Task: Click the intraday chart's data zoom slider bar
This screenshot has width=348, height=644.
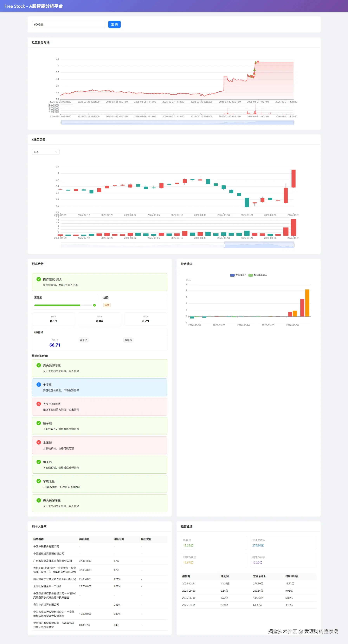Action: click(177, 122)
